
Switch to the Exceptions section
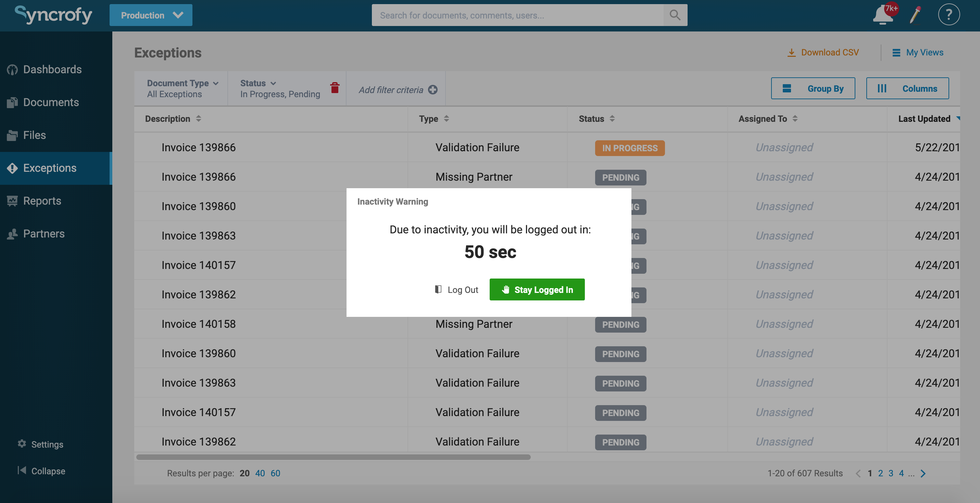point(49,168)
